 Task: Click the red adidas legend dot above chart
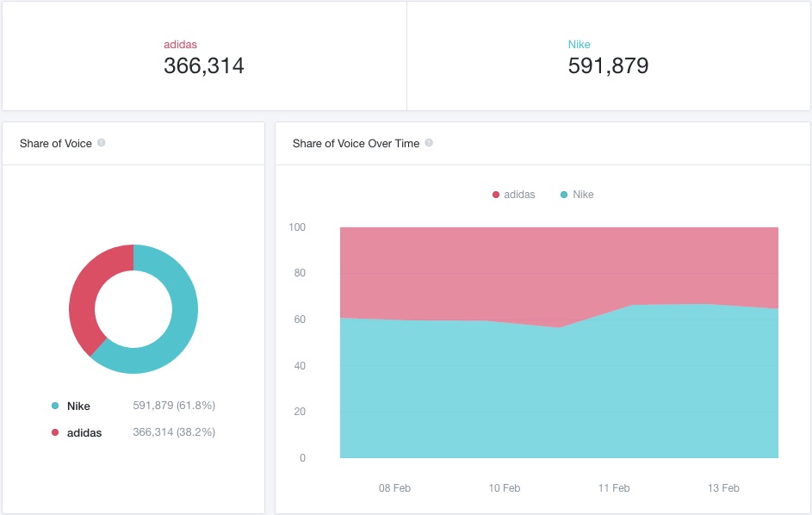click(x=496, y=195)
